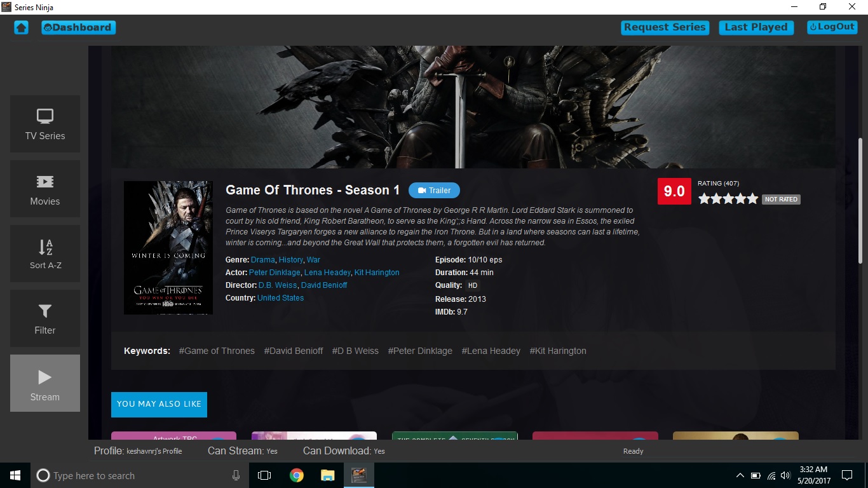The image size is (868, 488).
Task: Select the #D B Weiss keyword
Action: (x=355, y=351)
